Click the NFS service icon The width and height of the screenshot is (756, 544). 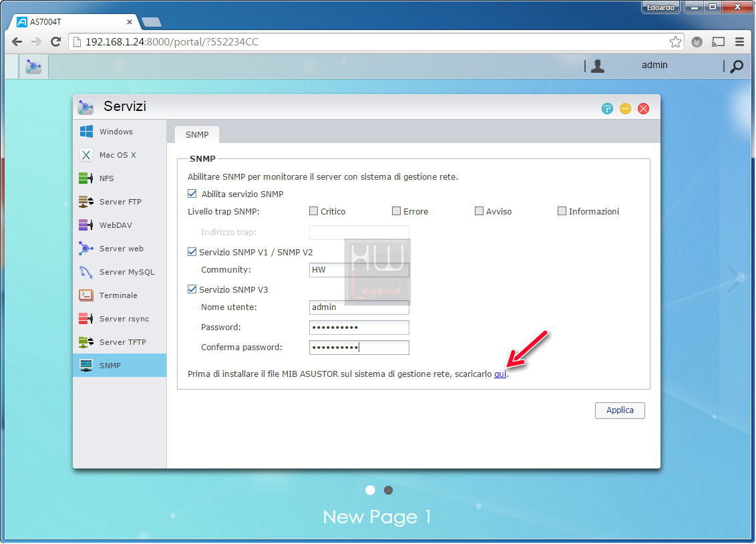[x=86, y=178]
